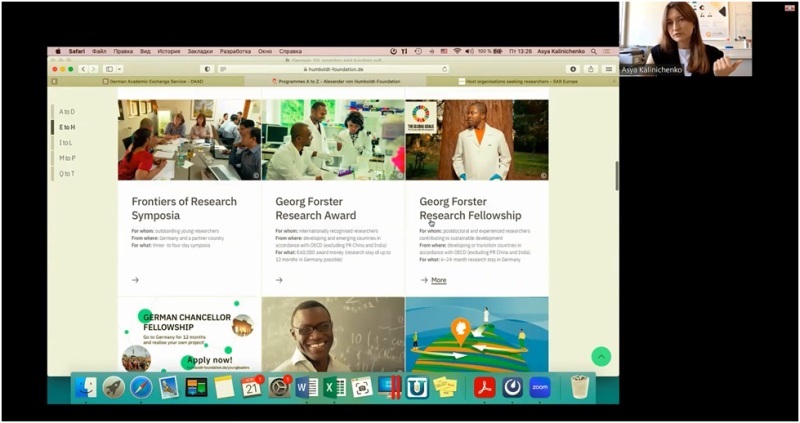Jump to Q to T section

pos(66,173)
